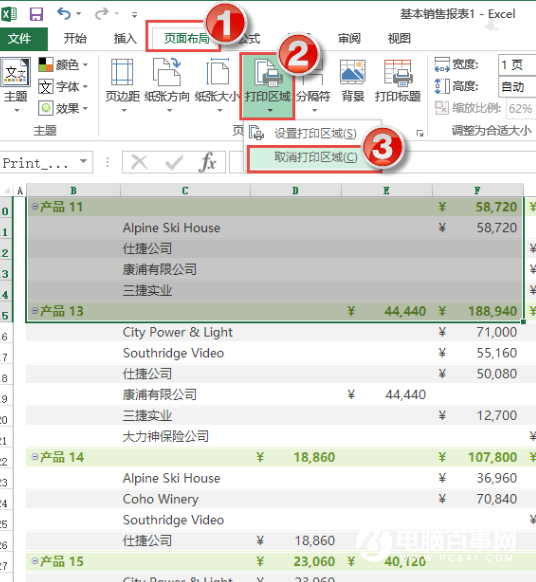Open the 效果 theme effects dropdown

click(x=63, y=108)
